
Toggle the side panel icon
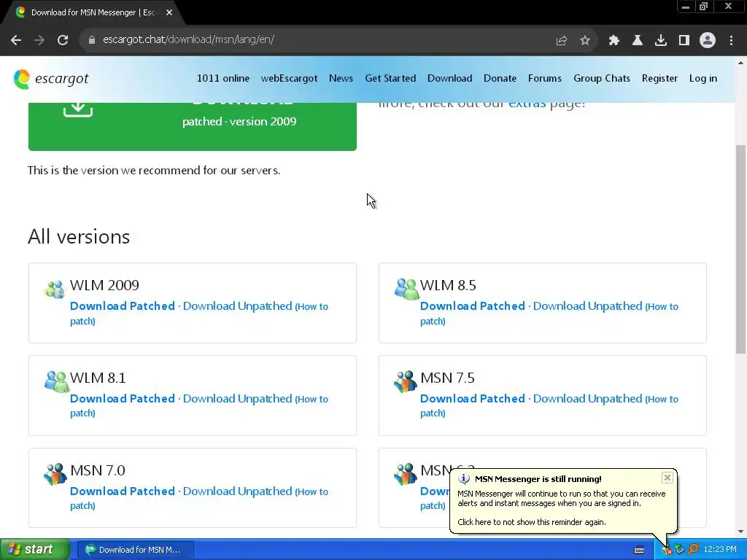coord(684,41)
